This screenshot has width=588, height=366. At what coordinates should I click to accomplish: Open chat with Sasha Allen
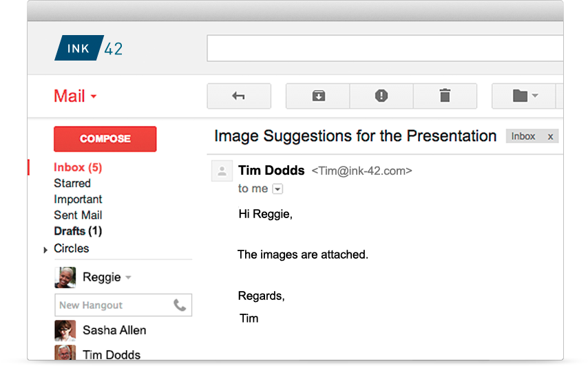tap(101, 330)
